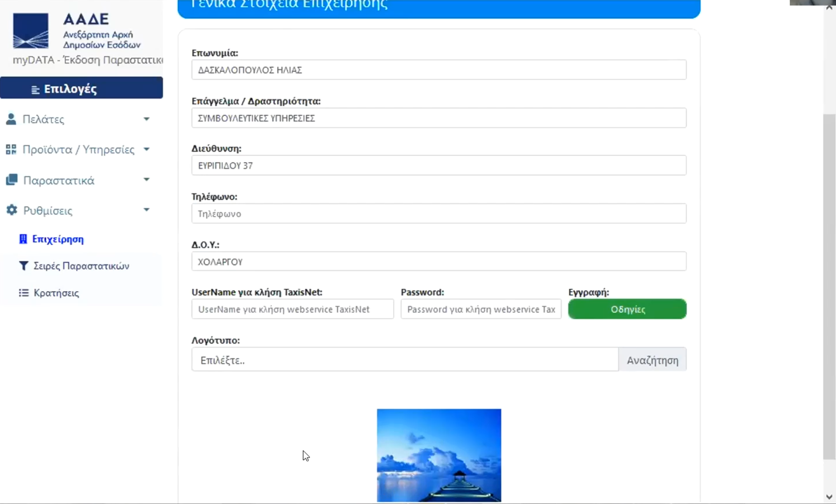Click the Επιχείρηση building icon
Image resolution: width=836 pixels, height=504 pixels.
(x=23, y=239)
